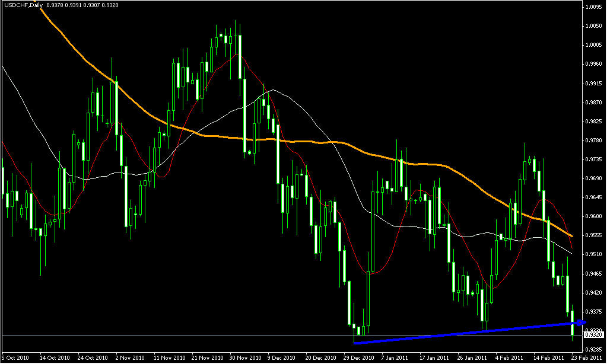Click the 0.9555 price axis label
Screen dimensions: 607x364
594,235
